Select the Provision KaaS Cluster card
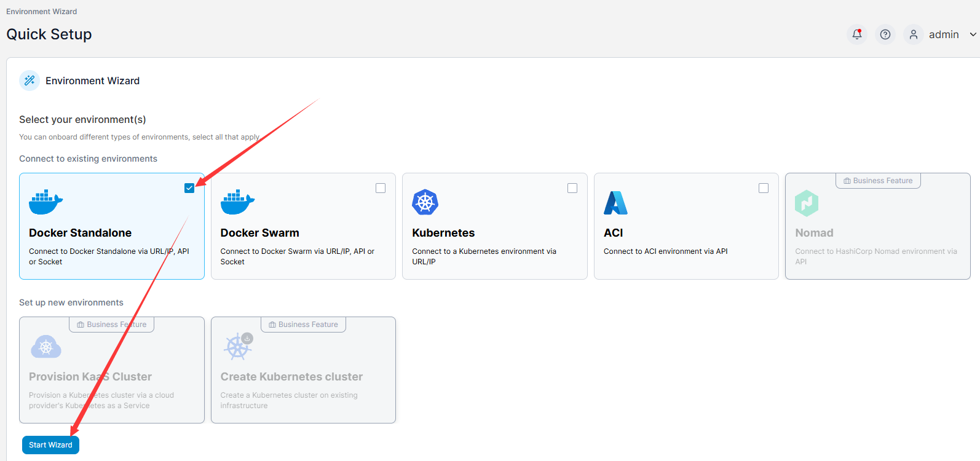980x461 pixels. pos(112,375)
